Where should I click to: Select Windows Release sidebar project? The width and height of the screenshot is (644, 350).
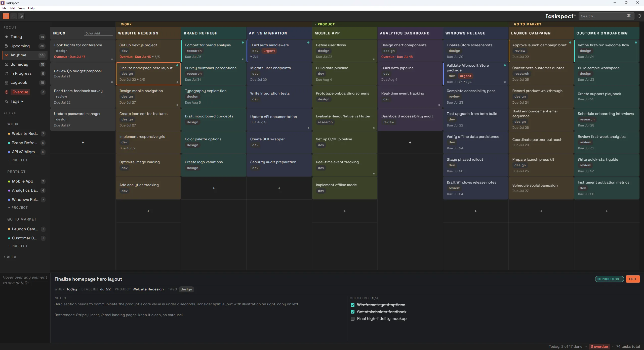[26, 200]
